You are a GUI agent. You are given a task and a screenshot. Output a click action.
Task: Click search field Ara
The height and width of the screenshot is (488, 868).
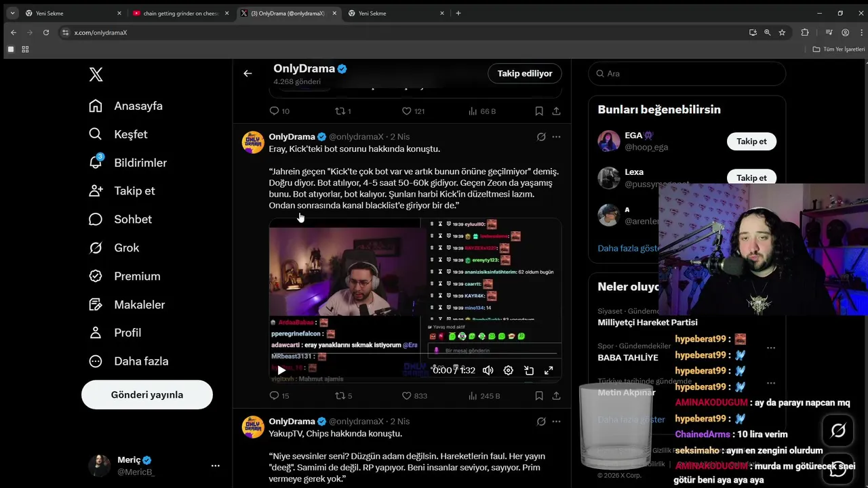(687, 73)
